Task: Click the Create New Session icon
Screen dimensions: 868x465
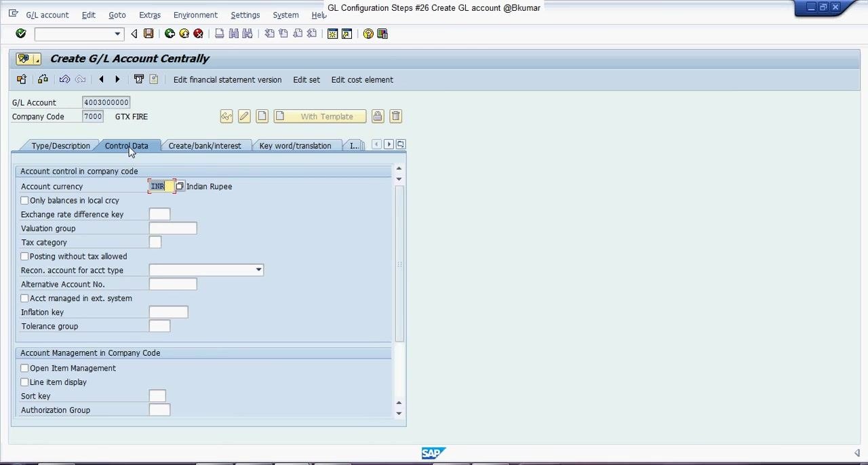Action: click(332, 34)
